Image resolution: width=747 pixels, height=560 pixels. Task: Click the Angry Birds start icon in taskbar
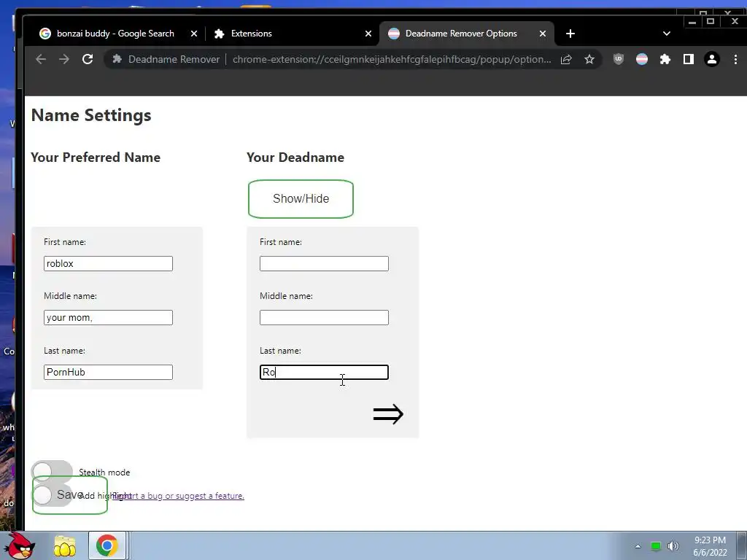20,545
